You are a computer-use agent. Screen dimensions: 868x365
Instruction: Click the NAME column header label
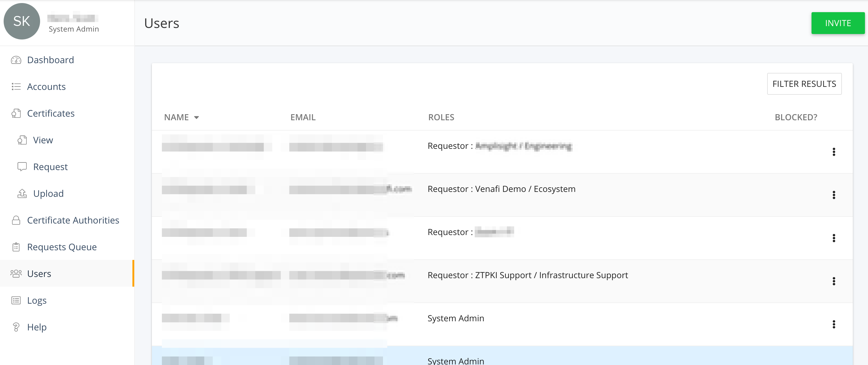pyautogui.click(x=176, y=117)
